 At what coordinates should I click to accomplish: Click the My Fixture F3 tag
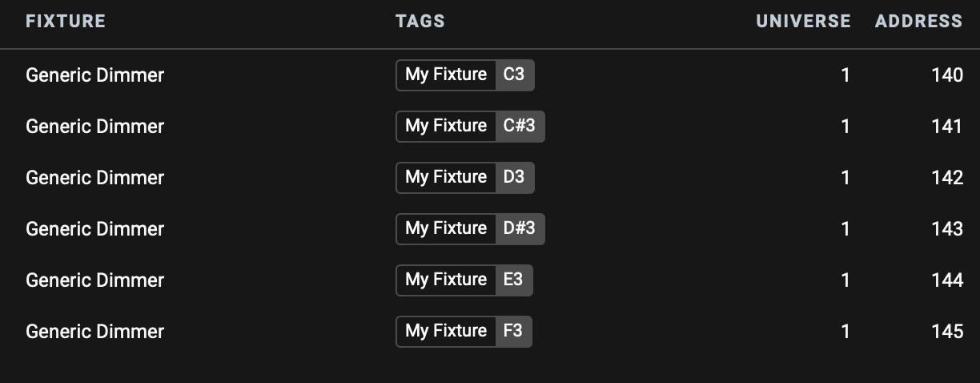click(464, 332)
